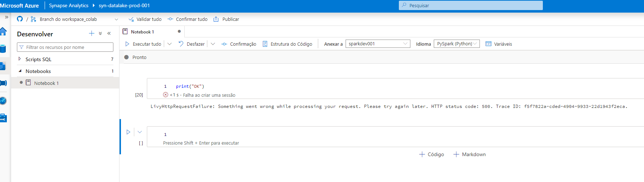Open Variáveis panel
This screenshot has width=644, height=182.
click(499, 44)
